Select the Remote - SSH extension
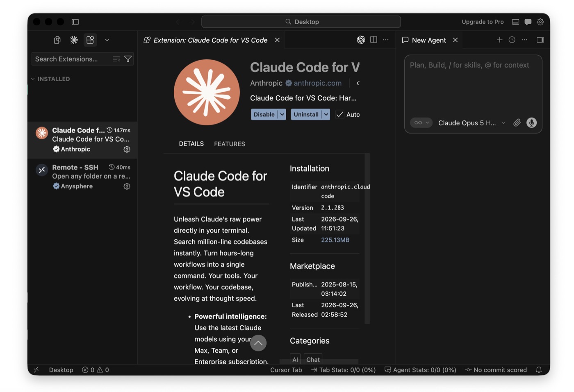This screenshot has height=392, width=574. pyautogui.click(x=82, y=177)
